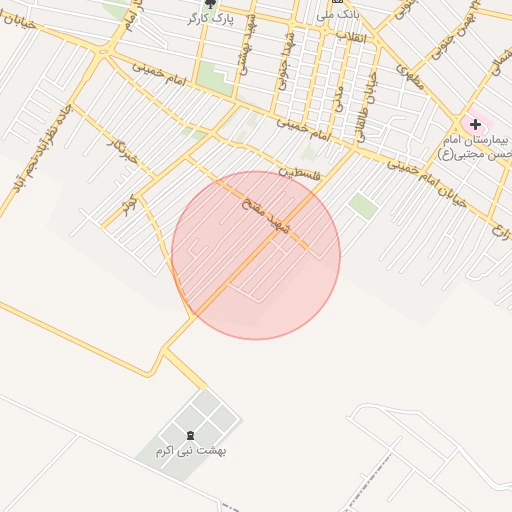
Task: Open the بهشت نبی اکرم place label
Action: point(191,451)
